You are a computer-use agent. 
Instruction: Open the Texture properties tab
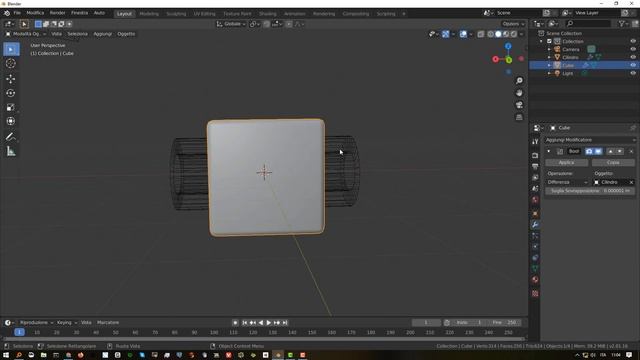click(535, 293)
